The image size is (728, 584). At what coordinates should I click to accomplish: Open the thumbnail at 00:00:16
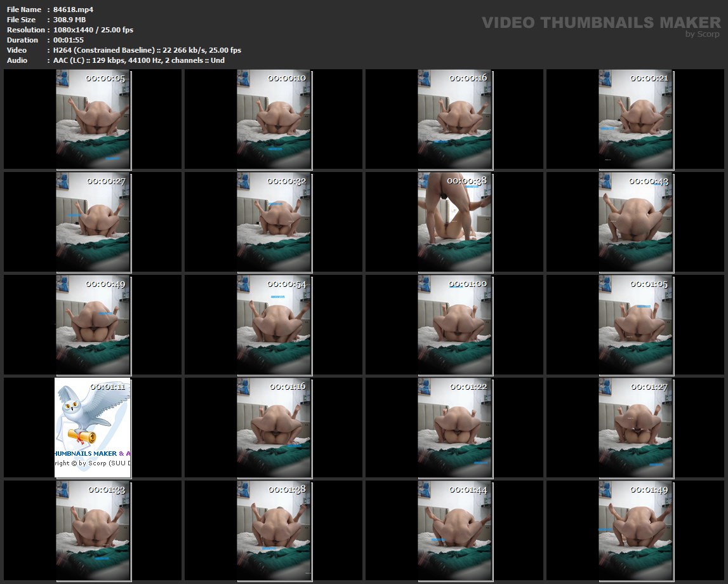(455, 119)
